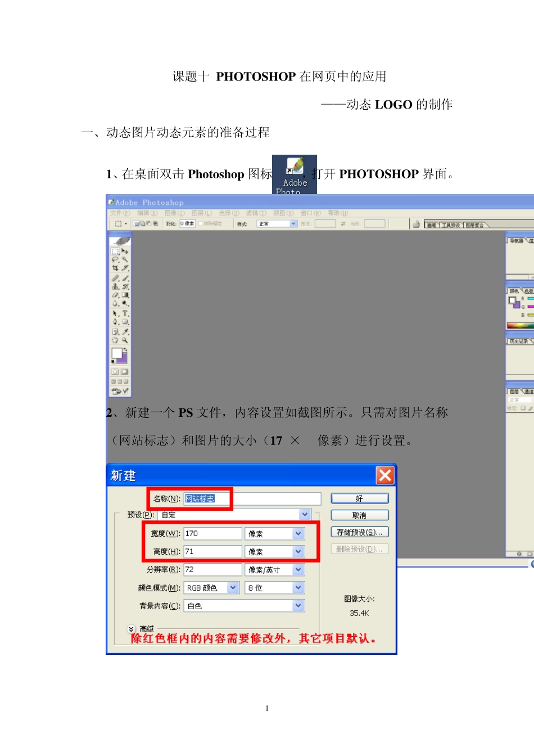Image resolution: width=534 pixels, height=756 pixels.
Task: Select the Slice tool
Action: (x=125, y=268)
